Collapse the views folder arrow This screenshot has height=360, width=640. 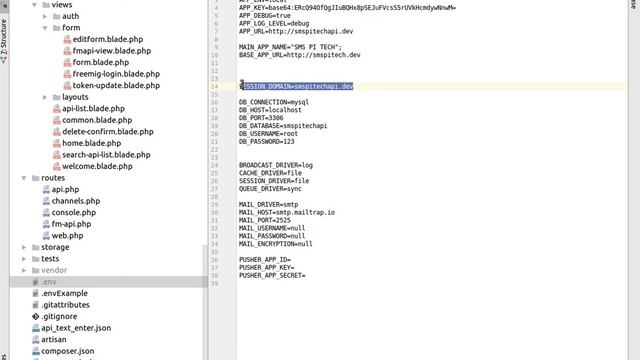(35, 5)
